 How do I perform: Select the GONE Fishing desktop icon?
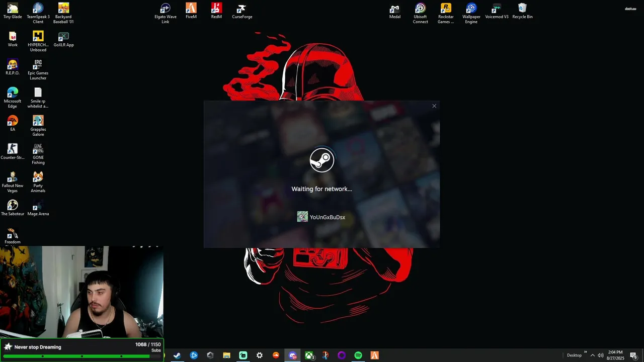pos(38,154)
